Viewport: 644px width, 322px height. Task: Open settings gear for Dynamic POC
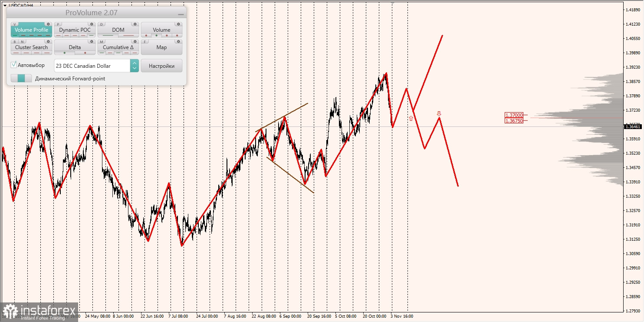pos(92,24)
